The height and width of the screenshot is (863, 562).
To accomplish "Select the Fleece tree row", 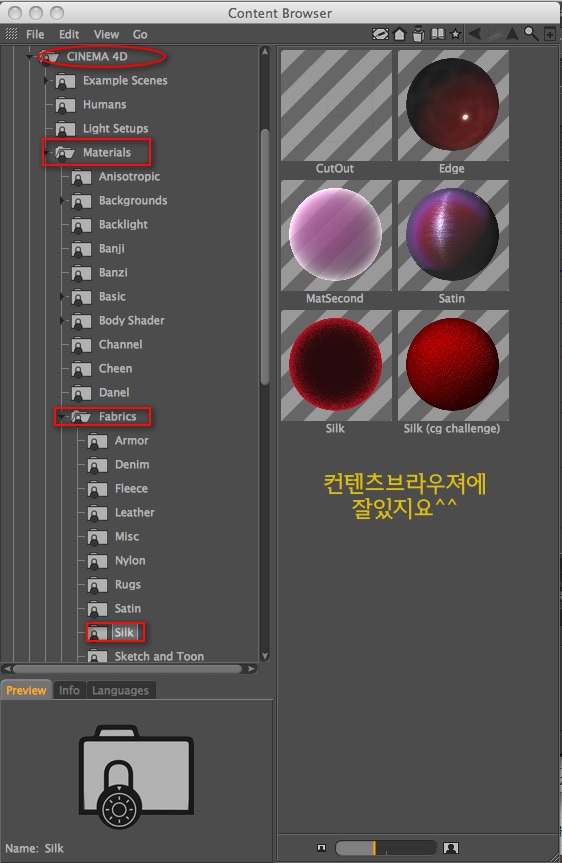I will 131,489.
